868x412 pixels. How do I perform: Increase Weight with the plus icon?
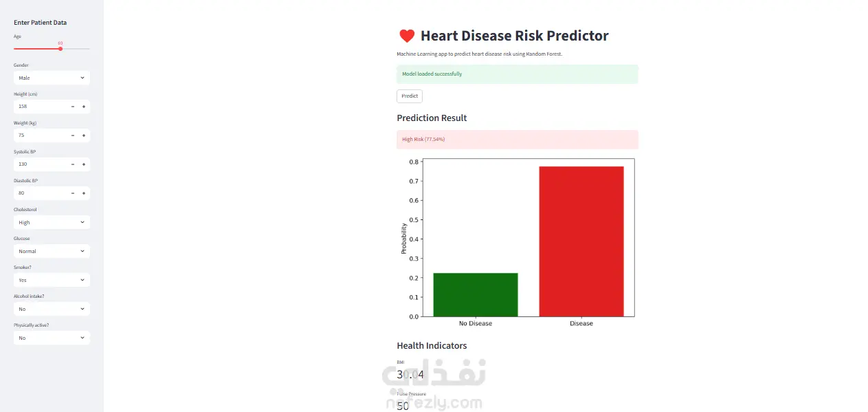pyautogui.click(x=84, y=135)
